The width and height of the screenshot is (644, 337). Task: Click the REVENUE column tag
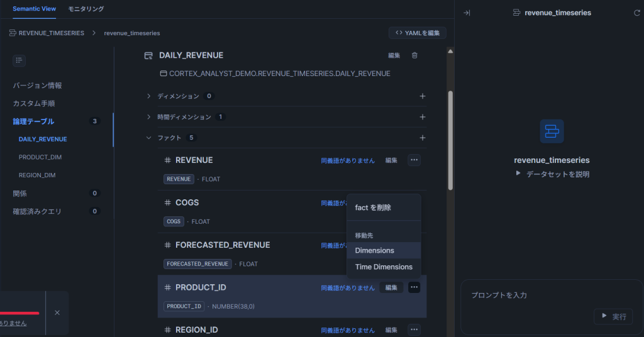tap(179, 179)
